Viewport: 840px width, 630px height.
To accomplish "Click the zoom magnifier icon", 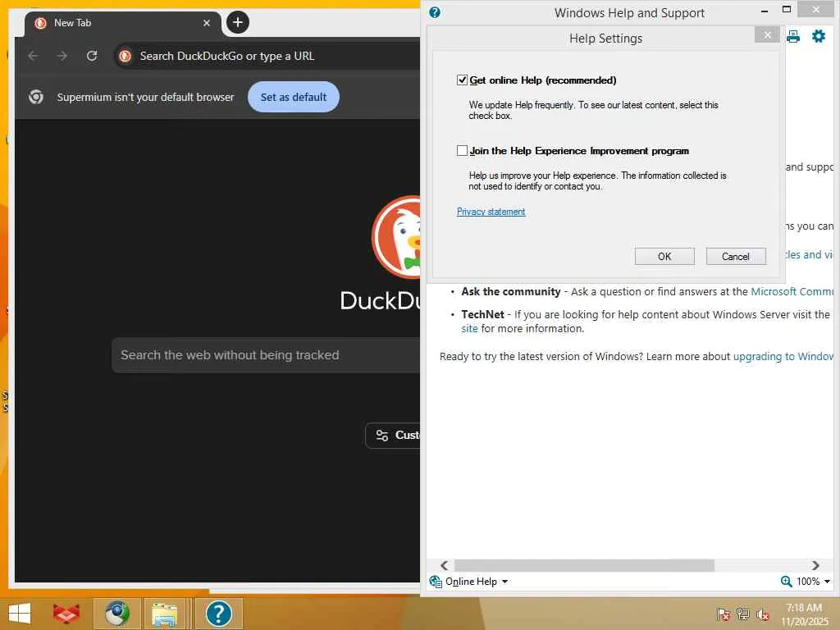I will [786, 582].
